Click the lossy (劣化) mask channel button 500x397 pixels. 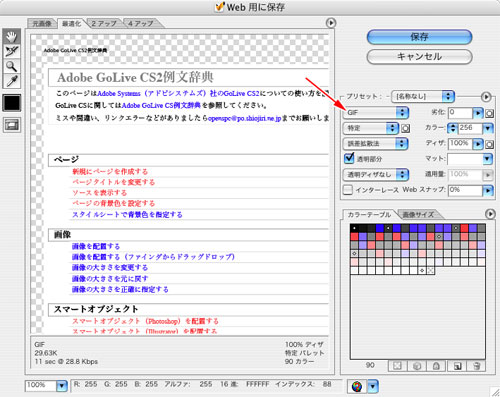[x=489, y=113]
